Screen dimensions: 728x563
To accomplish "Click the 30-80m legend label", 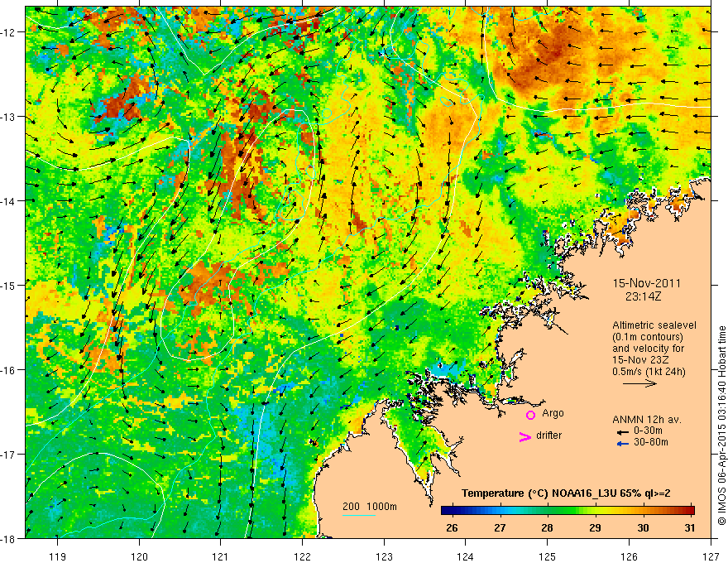I will (x=651, y=442).
